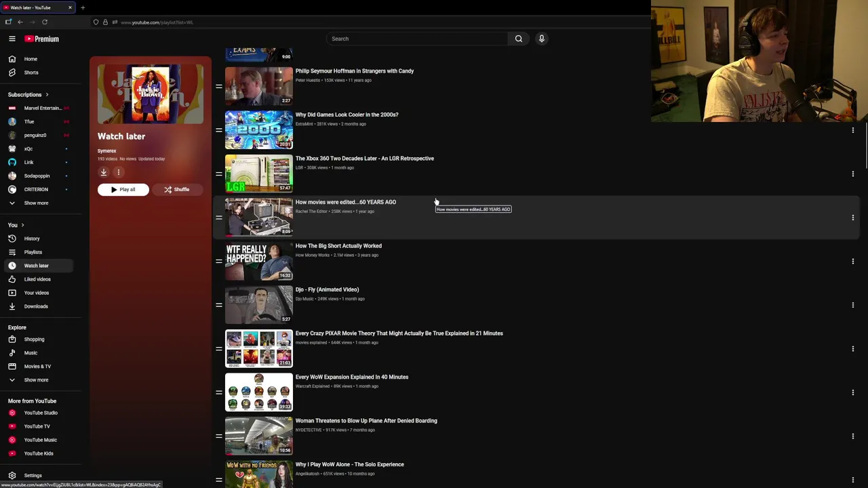Open Why Did Games Look Cooler title
Screen dimensions: 868x488
347,115
